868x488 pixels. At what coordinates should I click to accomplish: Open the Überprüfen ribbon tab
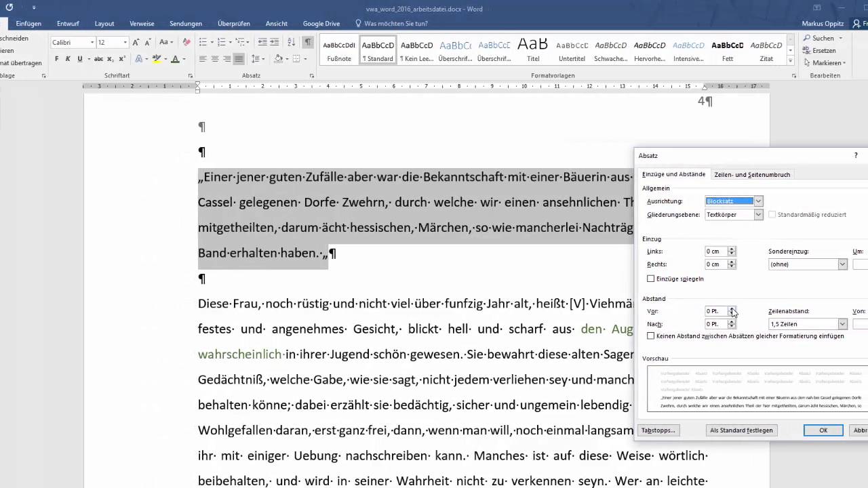point(234,24)
